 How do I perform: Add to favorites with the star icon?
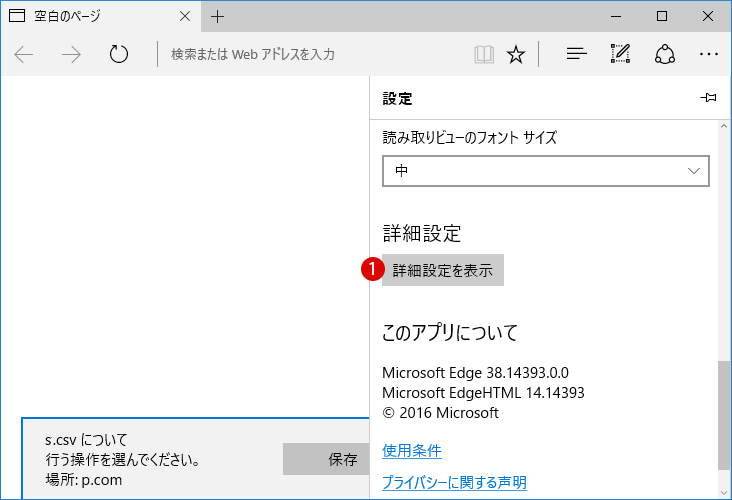[516, 55]
